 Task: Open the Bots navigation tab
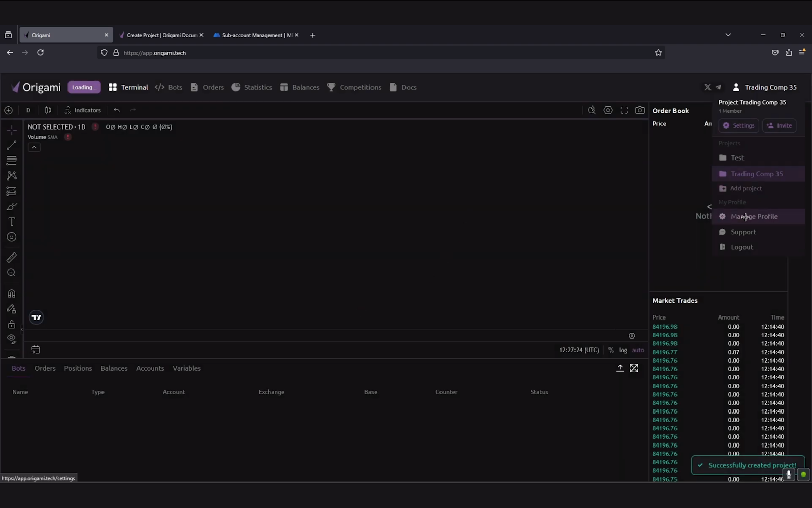(168, 87)
